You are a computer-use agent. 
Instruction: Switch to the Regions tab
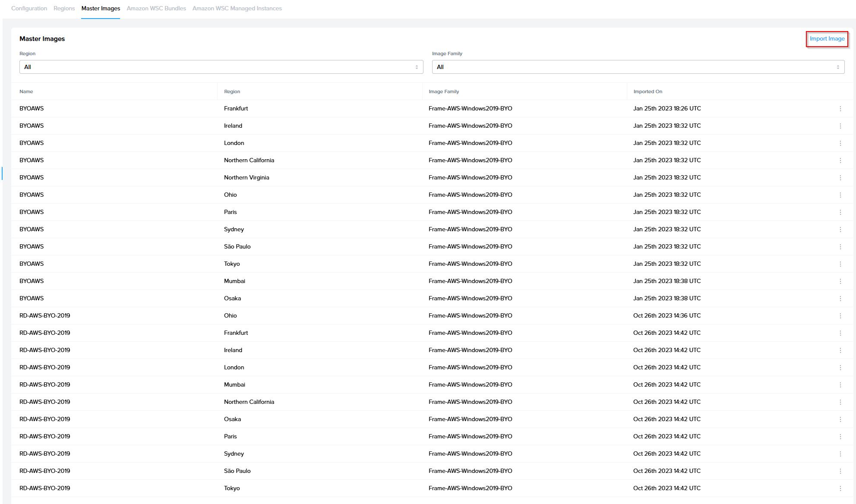coord(64,8)
